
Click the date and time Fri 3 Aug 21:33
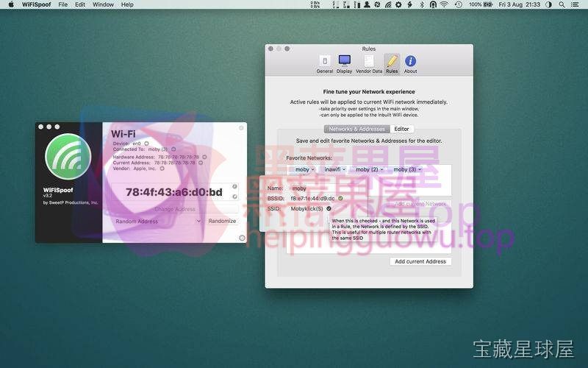point(520,4)
